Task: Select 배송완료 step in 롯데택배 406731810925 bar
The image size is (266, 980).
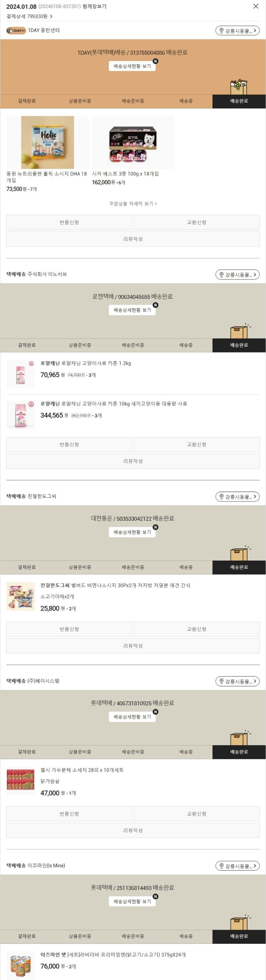Action: tap(239, 752)
